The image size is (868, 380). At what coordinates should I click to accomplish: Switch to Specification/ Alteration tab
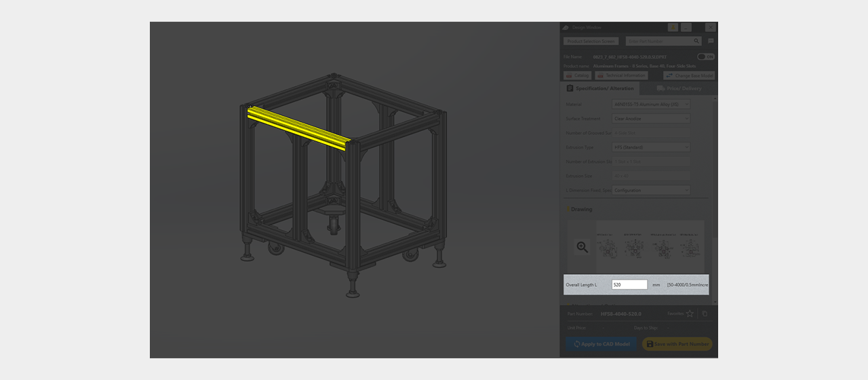click(599, 88)
